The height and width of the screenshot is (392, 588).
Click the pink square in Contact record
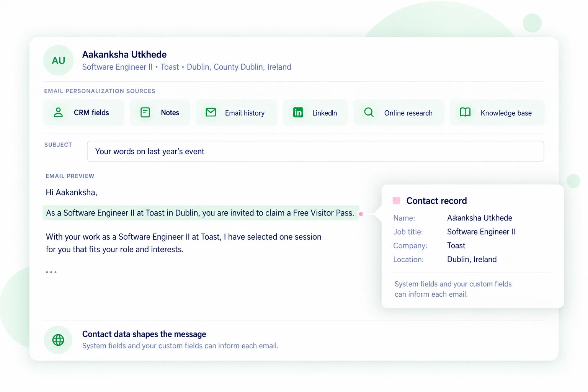397,200
